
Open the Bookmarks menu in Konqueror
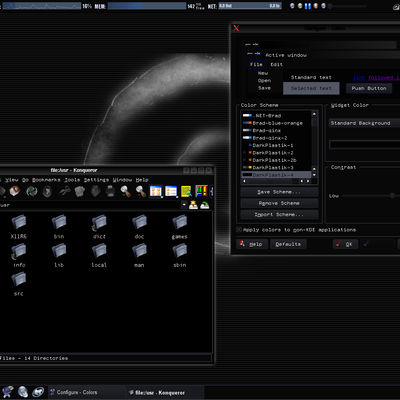pos(46,180)
